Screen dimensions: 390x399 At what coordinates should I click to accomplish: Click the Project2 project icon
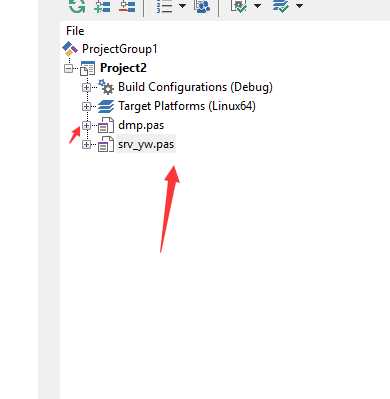[x=88, y=68]
